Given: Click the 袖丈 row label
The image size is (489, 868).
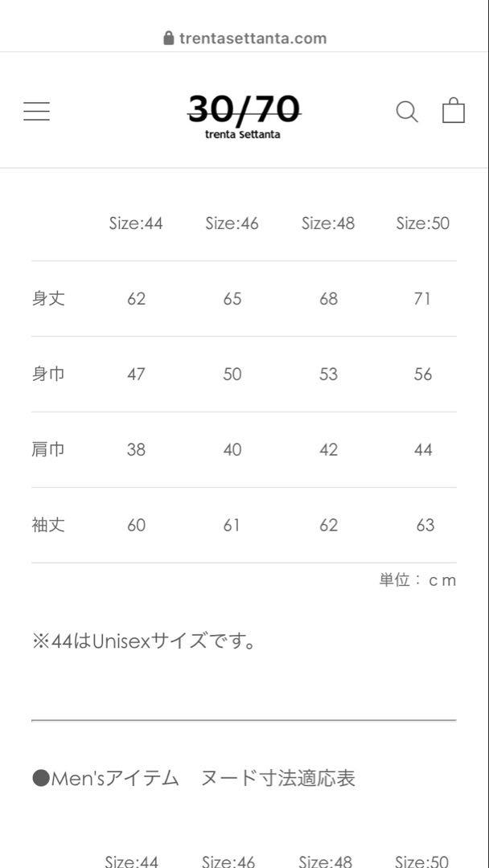Looking at the screenshot, I should click(x=48, y=524).
